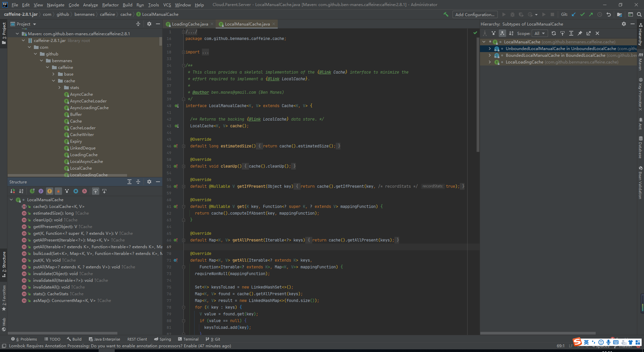Open Search Everywhere magnifier icon
Image resolution: width=644 pixels, height=352 pixels.
639,14
